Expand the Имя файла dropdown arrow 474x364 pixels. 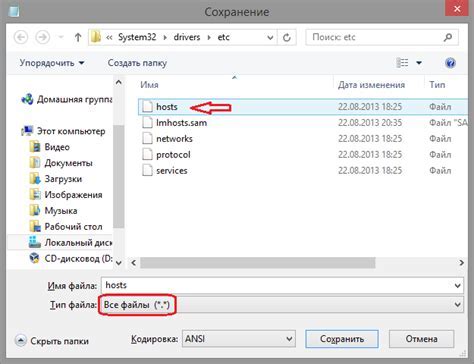tap(458, 286)
